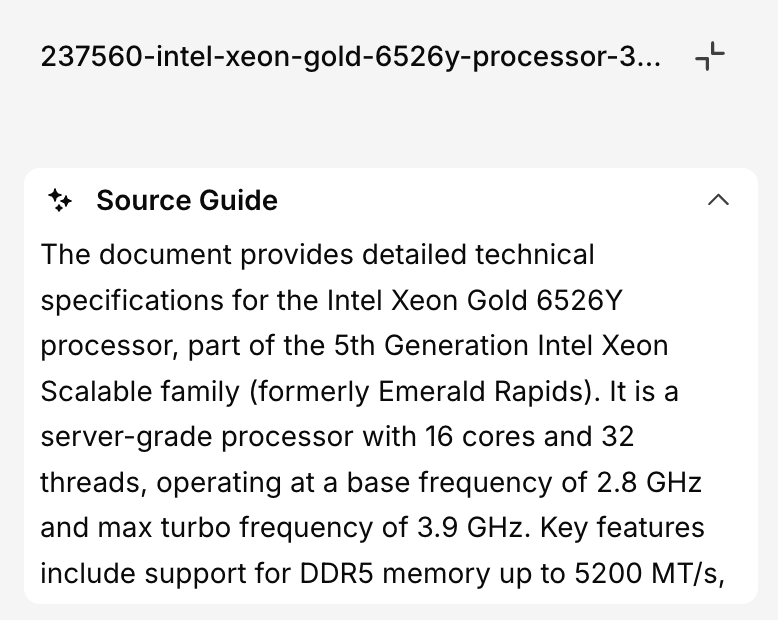Click the "Key features" text
Image resolution: width=778 pixels, height=620 pixels.
point(623,528)
